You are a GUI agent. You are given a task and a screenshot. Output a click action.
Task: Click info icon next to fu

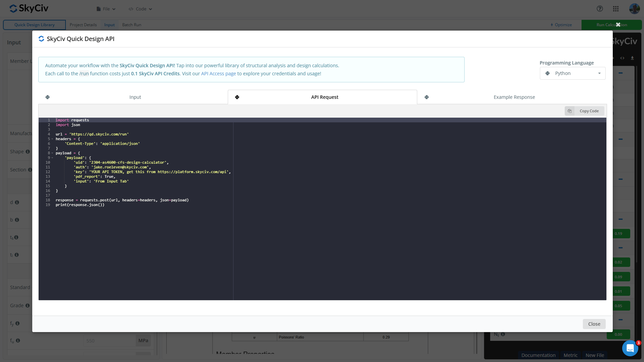tap(18, 340)
